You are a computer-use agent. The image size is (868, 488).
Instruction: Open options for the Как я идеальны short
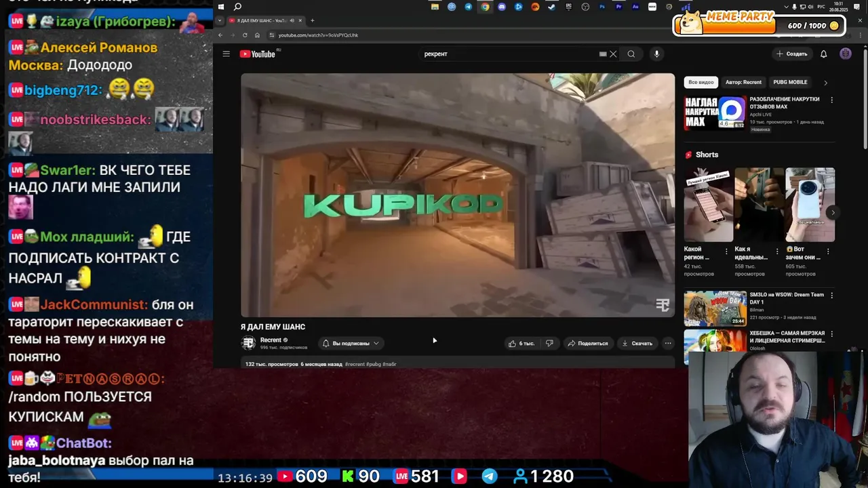(x=777, y=251)
